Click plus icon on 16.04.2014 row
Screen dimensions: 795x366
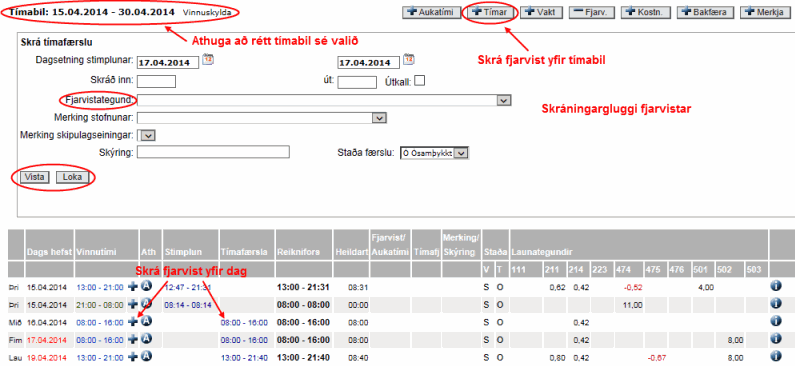pyautogui.click(x=133, y=321)
